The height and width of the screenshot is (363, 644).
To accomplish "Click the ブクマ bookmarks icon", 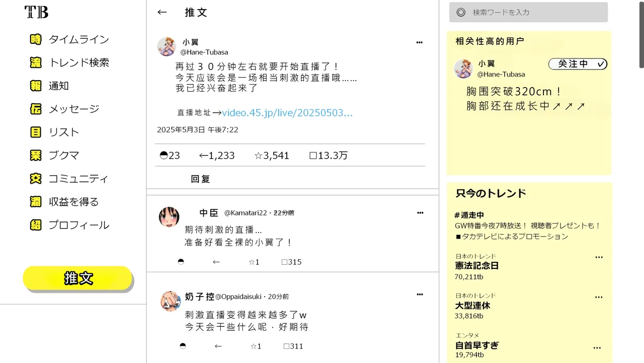I will coord(36,155).
